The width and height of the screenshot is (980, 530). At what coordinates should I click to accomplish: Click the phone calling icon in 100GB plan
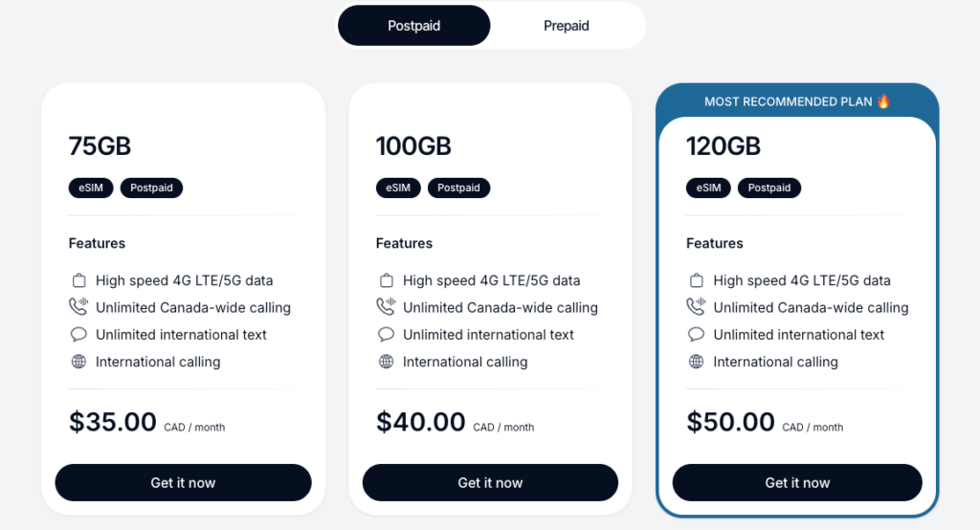(x=386, y=308)
